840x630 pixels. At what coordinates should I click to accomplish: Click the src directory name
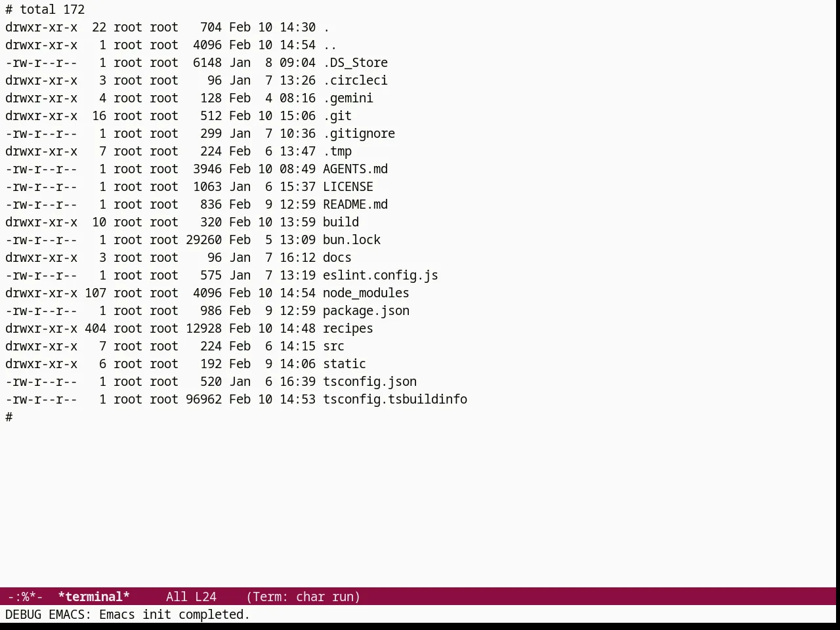click(333, 346)
